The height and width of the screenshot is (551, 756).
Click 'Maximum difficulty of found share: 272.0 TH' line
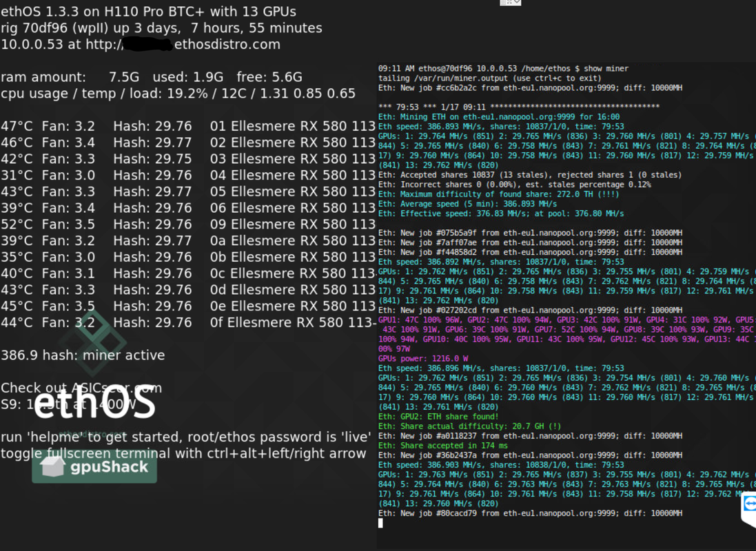tap(498, 194)
